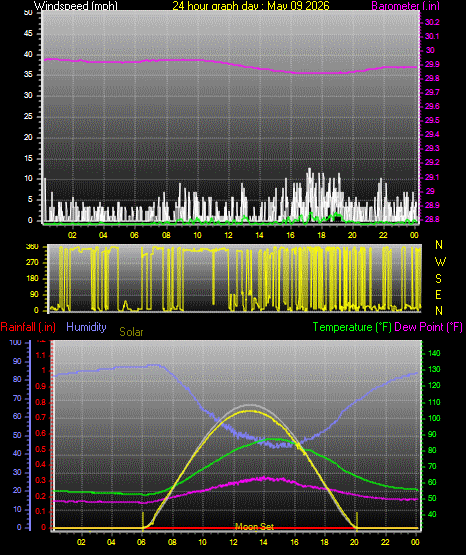
Task: Click the sunset marker line near 20
Action: tap(357, 521)
